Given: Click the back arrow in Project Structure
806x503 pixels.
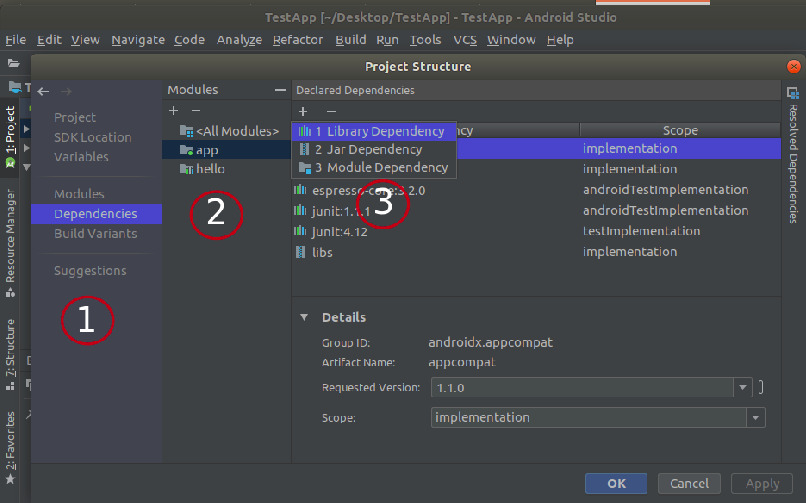Looking at the screenshot, I should [43, 91].
